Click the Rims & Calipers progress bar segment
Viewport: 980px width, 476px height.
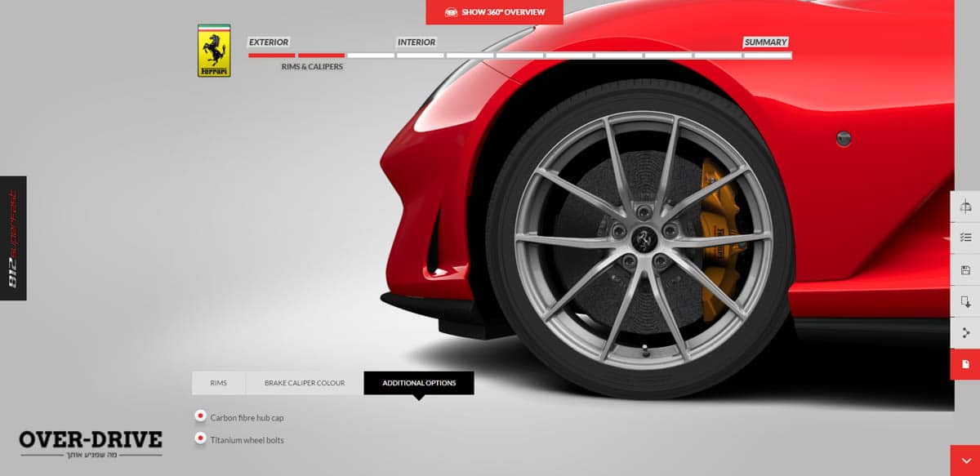point(321,56)
